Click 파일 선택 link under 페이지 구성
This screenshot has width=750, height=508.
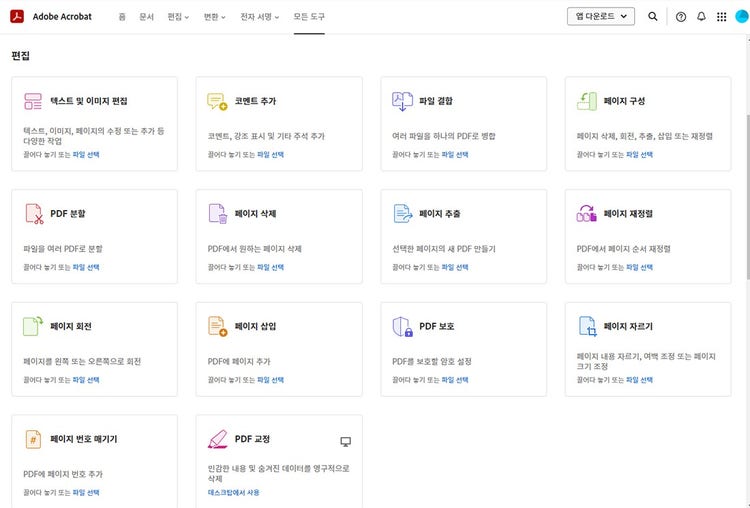pos(640,155)
